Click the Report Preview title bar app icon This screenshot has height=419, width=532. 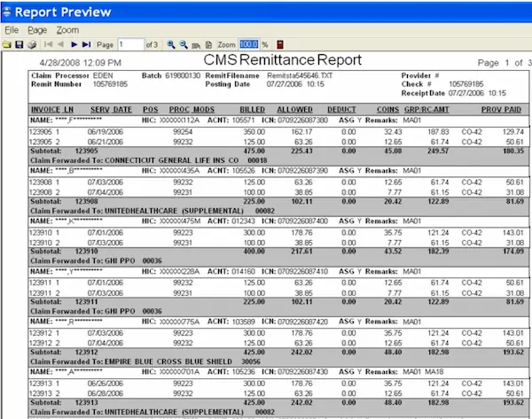tap(7, 12)
